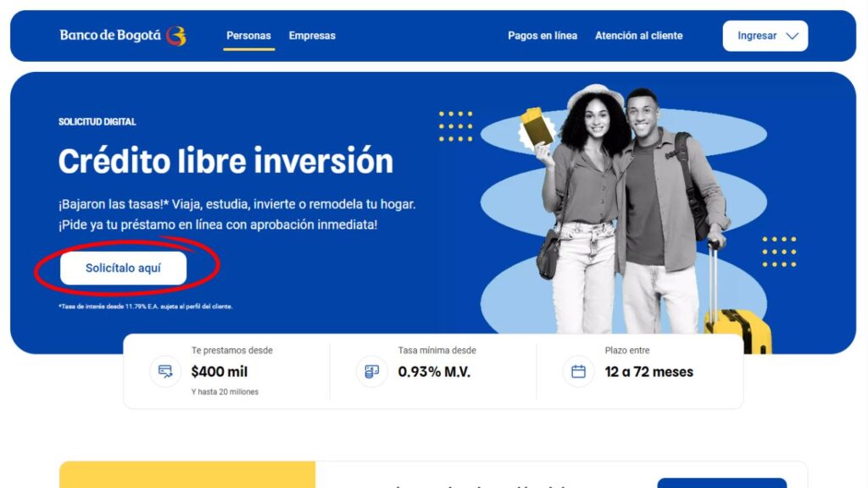Click the loan amount icon beside $400 mil

point(165,371)
